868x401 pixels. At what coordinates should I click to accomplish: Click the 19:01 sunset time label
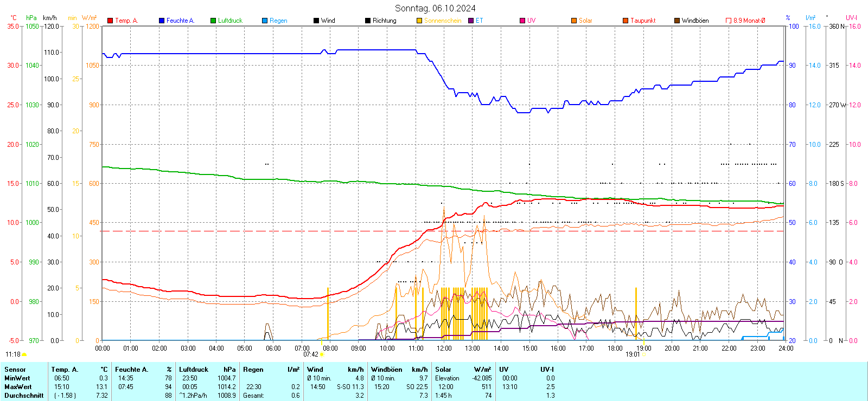coord(633,354)
